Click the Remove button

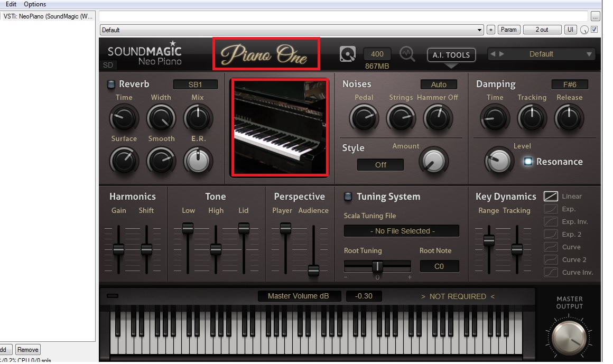pyautogui.click(x=28, y=350)
